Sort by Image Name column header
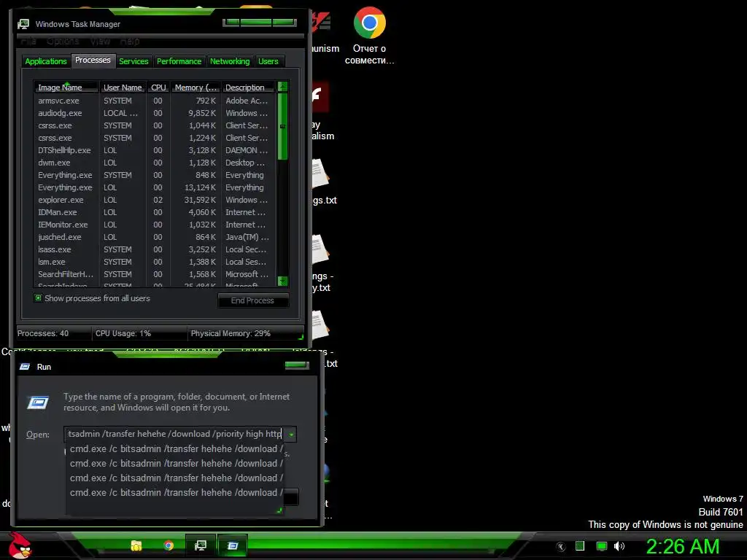This screenshot has height=560, width=747. click(x=66, y=87)
